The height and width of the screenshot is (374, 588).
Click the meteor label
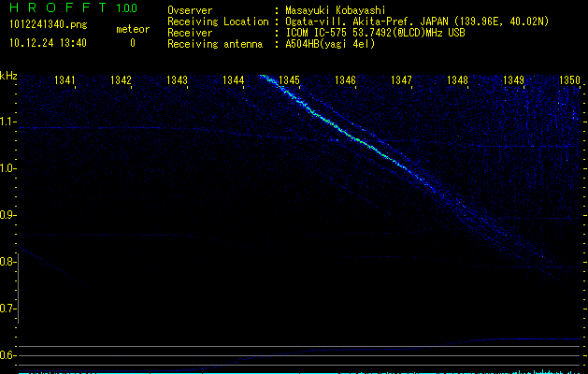point(133,29)
